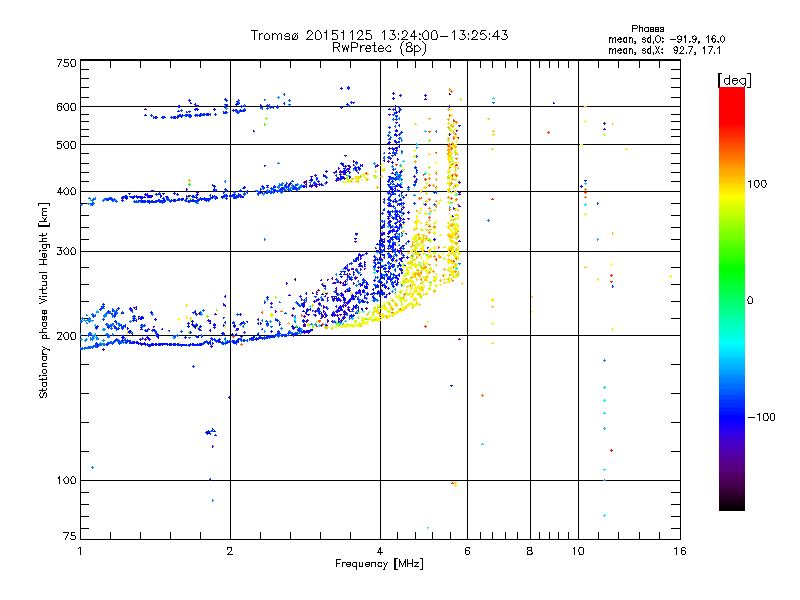Screen dimensions: 800x600
Task: Click the '[deg]' colorbar unit label
Action: (734, 80)
